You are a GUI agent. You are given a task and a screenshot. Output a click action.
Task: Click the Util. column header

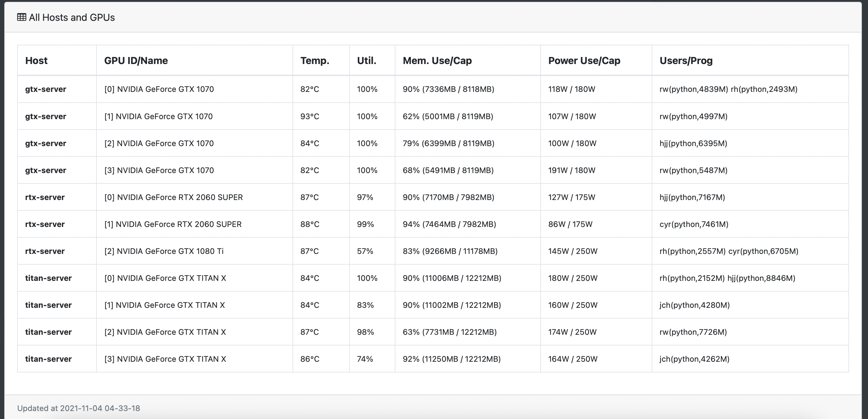click(366, 61)
